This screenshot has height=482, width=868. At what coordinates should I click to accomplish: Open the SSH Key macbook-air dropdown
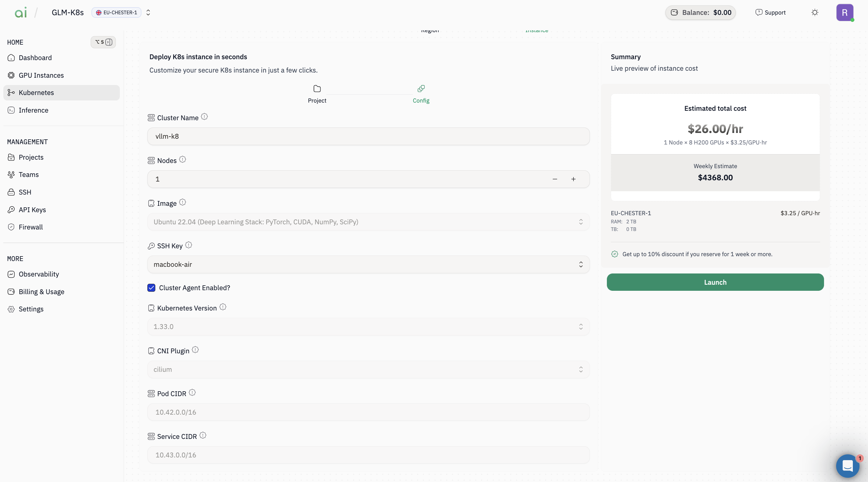tap(368, 264)
